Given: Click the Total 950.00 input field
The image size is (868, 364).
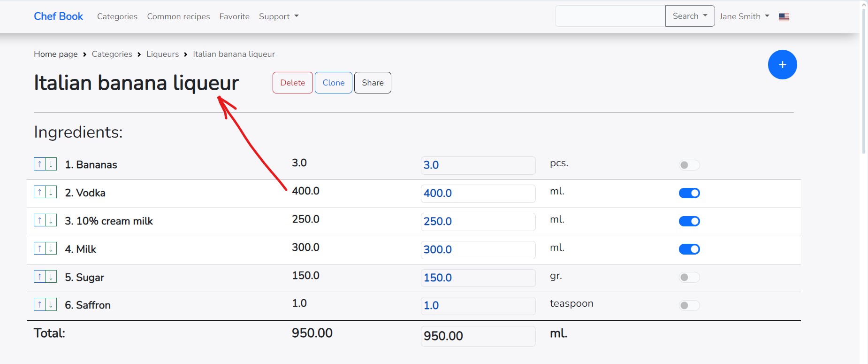Looking at the screenshot, I should tap(478, 336).
